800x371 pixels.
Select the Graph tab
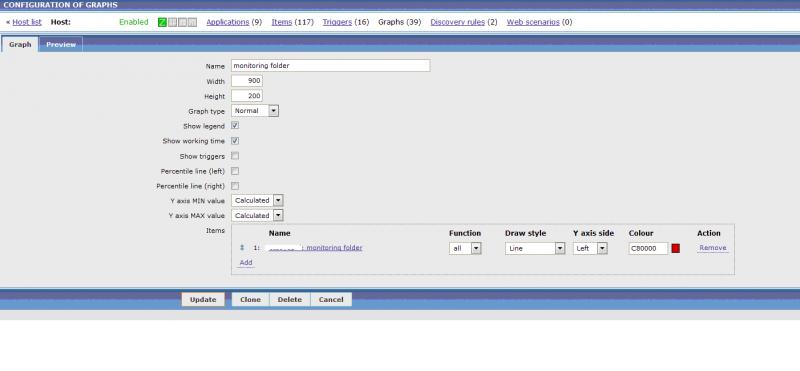[x=20, y=44]
